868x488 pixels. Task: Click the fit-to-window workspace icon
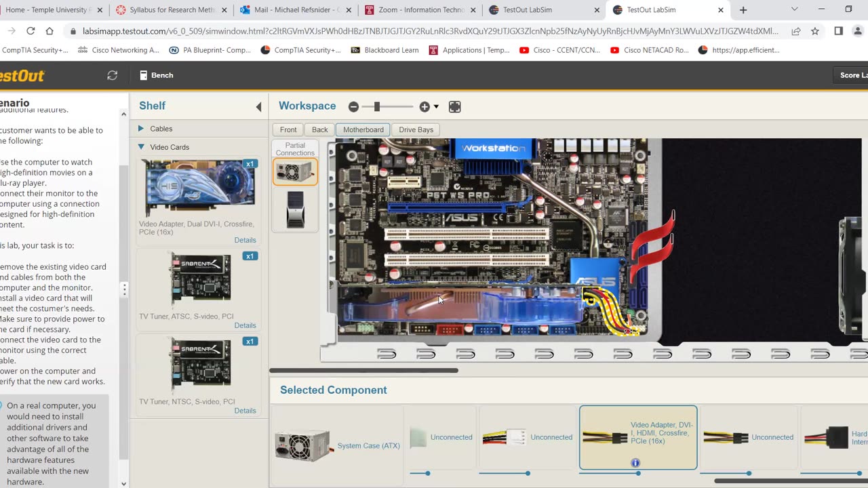coord(455,106)
